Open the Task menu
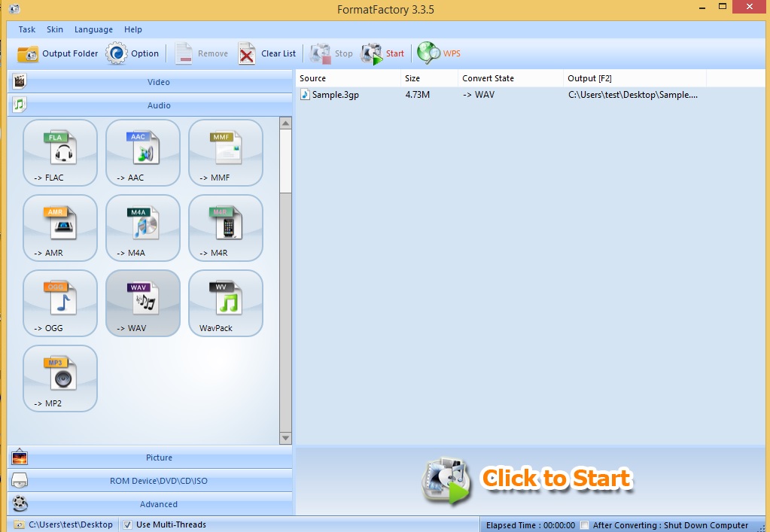 point(26,29)
